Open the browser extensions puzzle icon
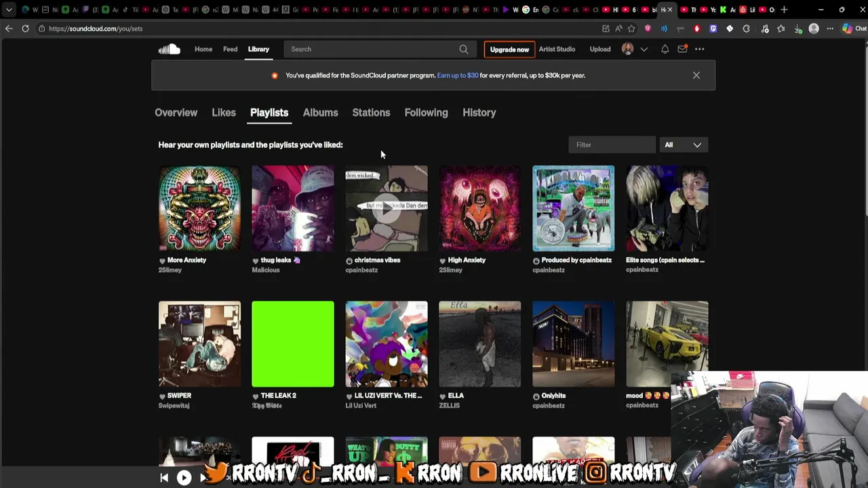Screen dimensions: 868x488 pyautogui.click(x=747, y=28)
